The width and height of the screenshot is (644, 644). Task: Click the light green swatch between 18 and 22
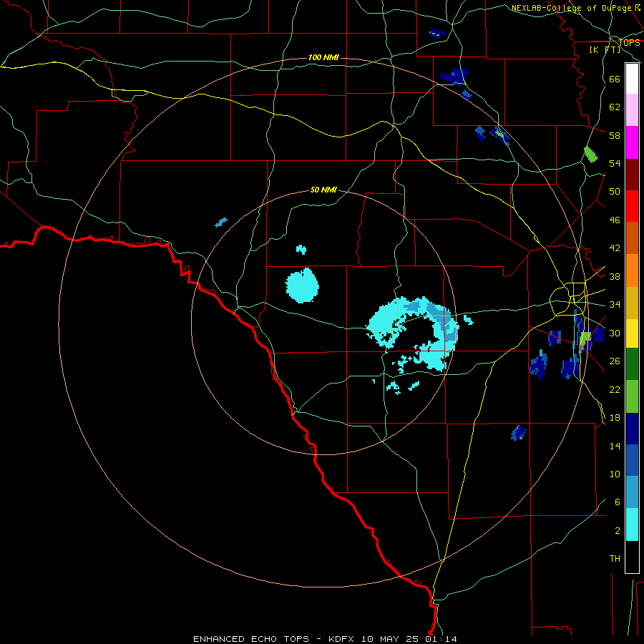tap(632, 396)
